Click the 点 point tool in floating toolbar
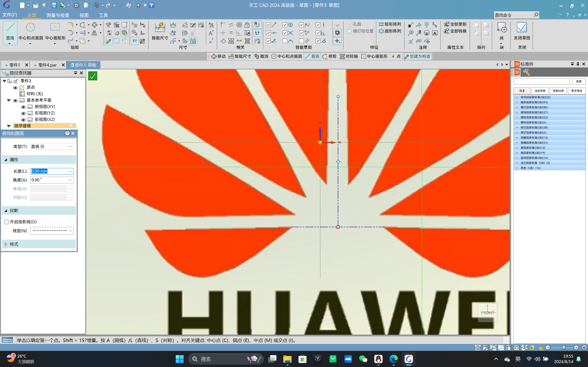The image size is (588, 367). [x=396, y=56]
